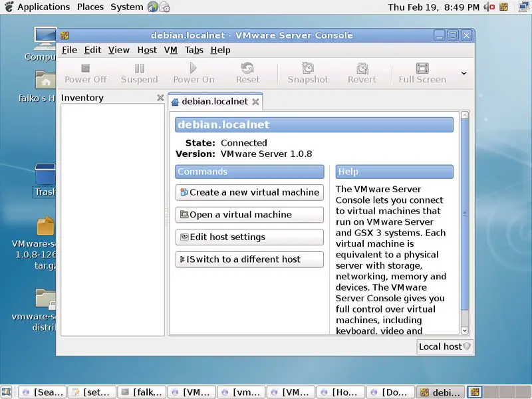Switch to the [set... taskbar window
This screenshot has height=399, width=532.
pos(92,392)
